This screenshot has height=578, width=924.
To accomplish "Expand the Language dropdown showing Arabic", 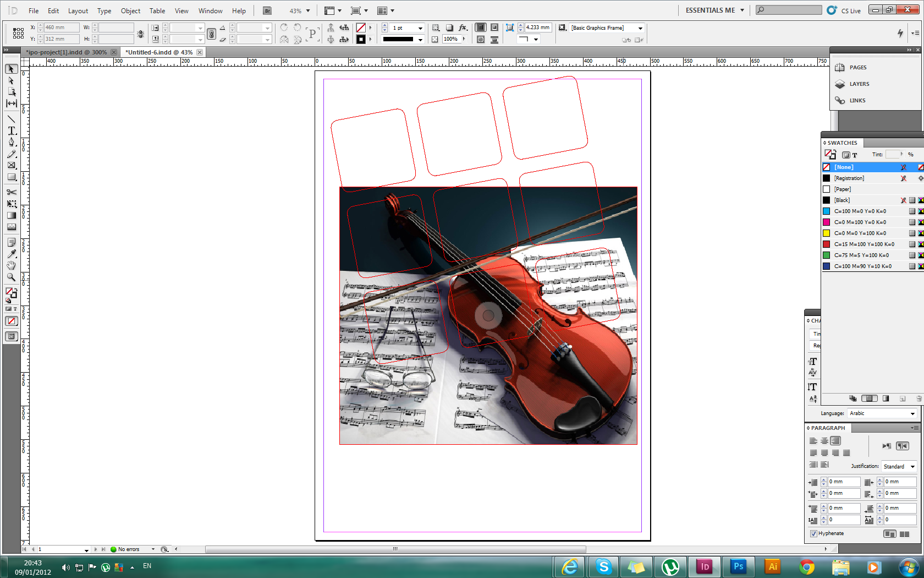I will coord(882,413).
